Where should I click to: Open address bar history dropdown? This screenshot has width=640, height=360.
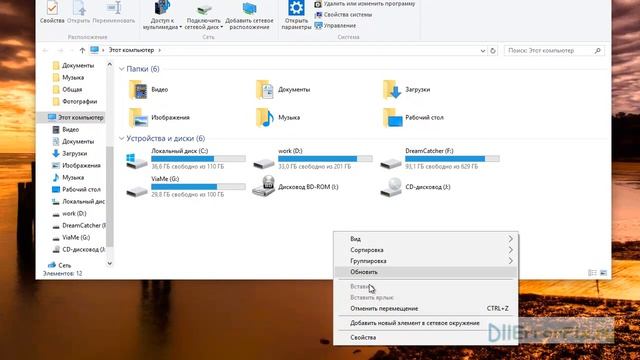[x=482, y=51]
